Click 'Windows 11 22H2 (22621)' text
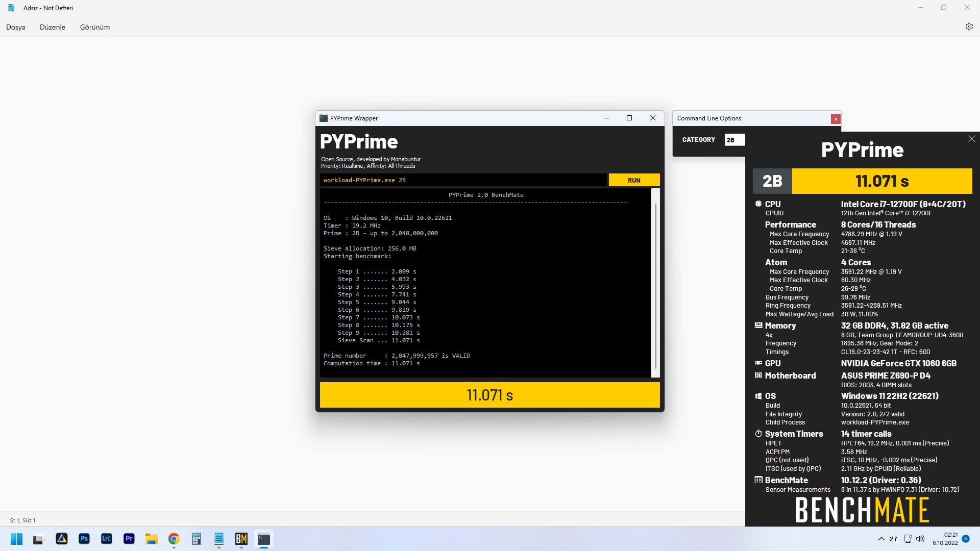This screenshot has width=980, height=551. point(890,396)
